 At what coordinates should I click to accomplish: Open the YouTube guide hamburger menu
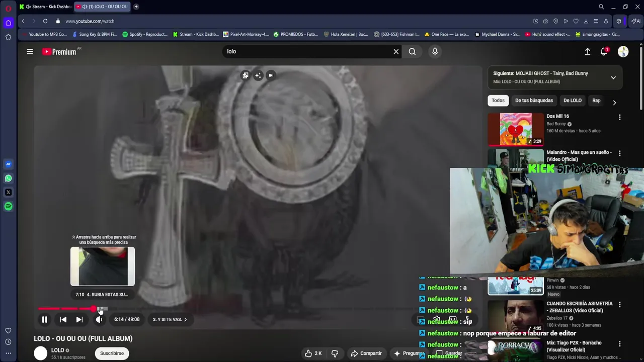coord(30,51)
